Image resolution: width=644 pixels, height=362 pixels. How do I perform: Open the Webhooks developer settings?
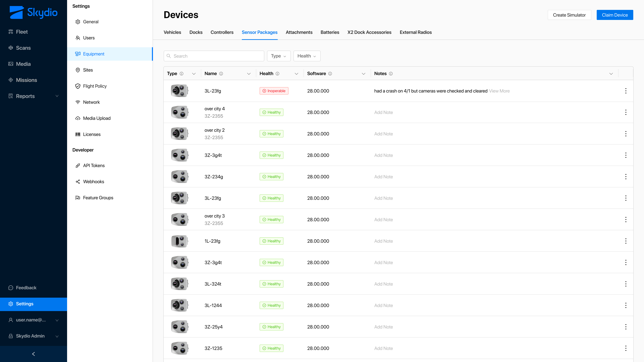click(x=93, y=182)
